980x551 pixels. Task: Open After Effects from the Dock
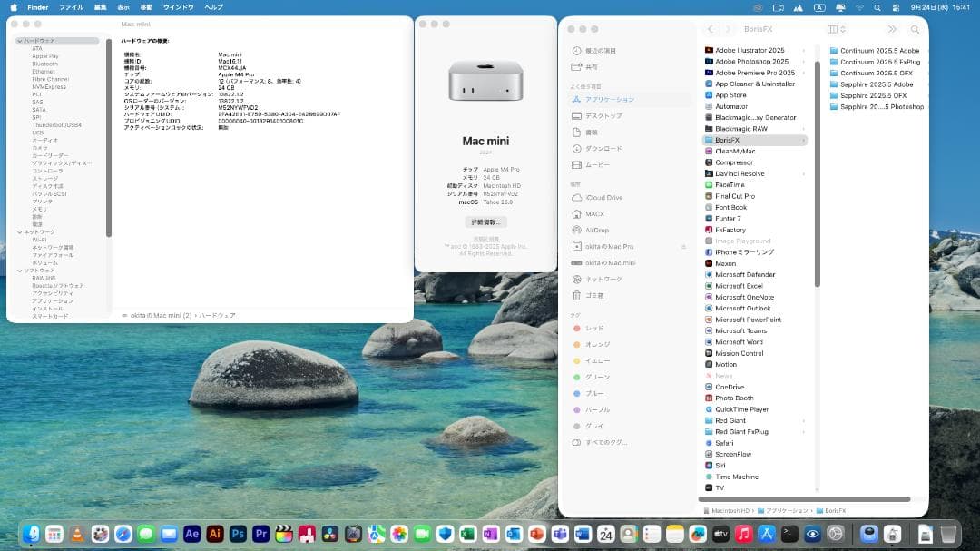point(193,534)
